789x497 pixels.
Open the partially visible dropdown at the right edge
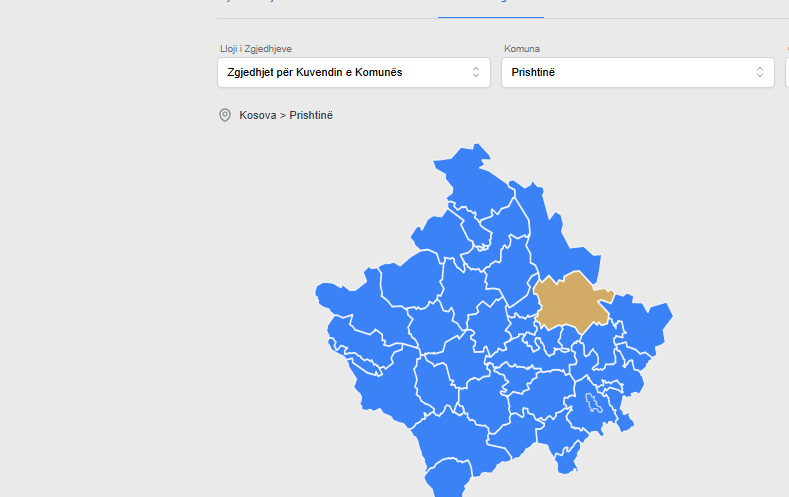coord(786,72)
